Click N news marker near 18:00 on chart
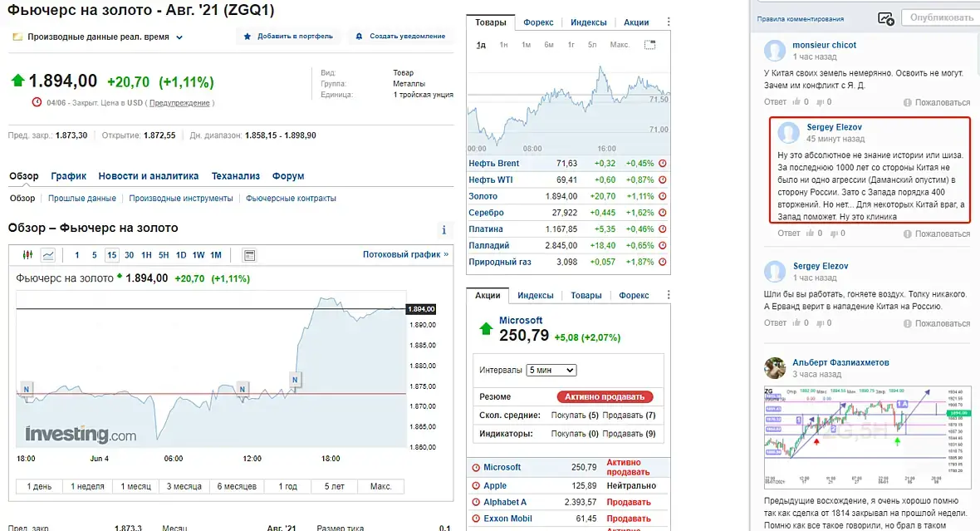Screen dimensions: 980x531 [x=295, y=379]
